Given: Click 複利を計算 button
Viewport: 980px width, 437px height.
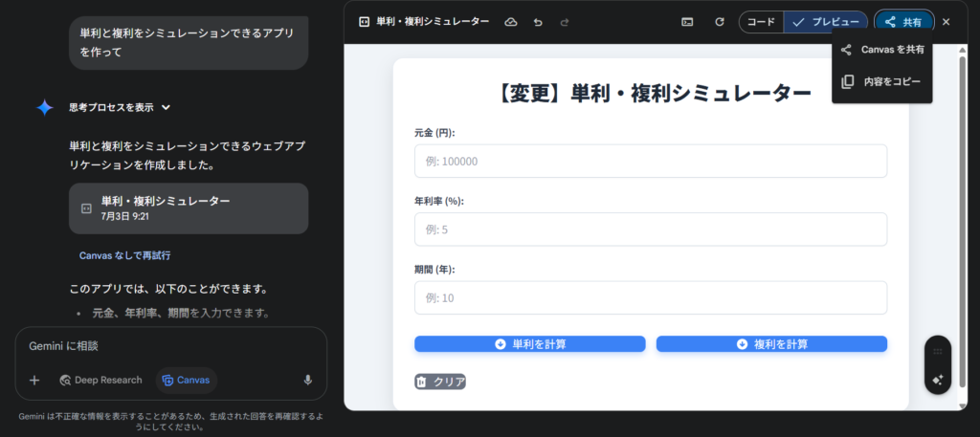Looking at the screenshot, I should pos(772,344).
